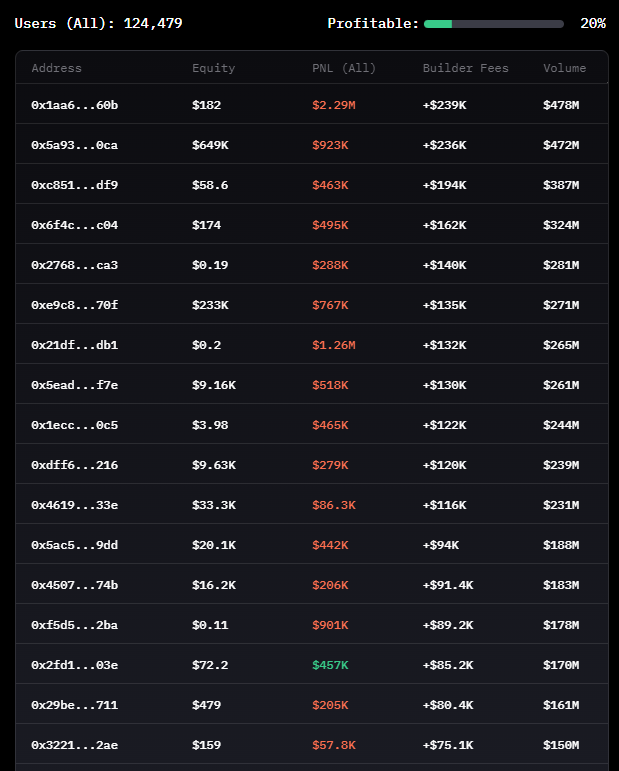Sort table by Address column header
The width and height of the screenshot is (619, 771).
(x=56, y=68)
